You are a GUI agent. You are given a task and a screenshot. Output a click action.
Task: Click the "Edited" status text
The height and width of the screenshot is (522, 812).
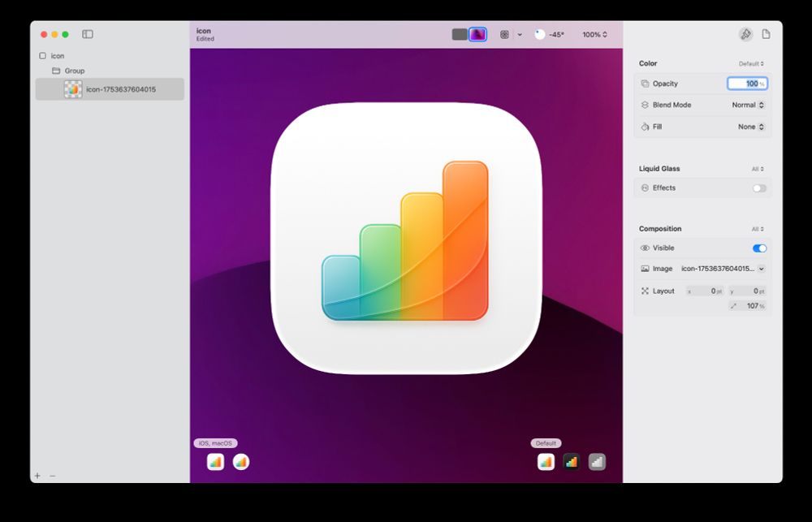[x=205, y=39]
